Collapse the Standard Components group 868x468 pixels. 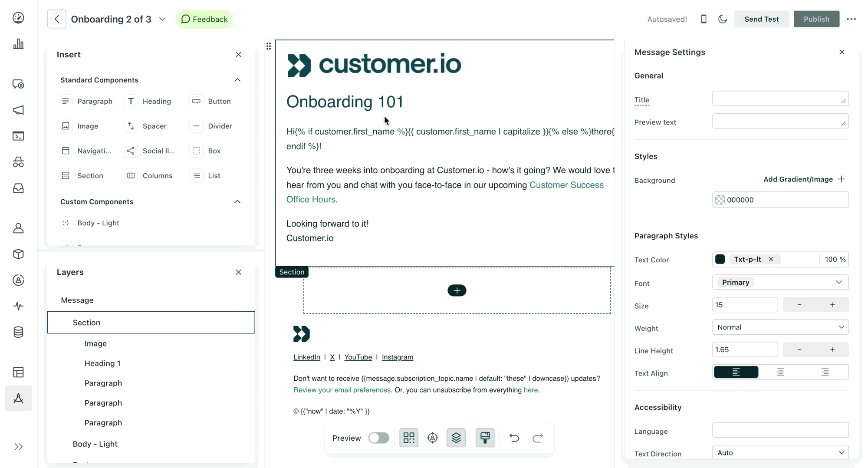[x=237, y=80]
